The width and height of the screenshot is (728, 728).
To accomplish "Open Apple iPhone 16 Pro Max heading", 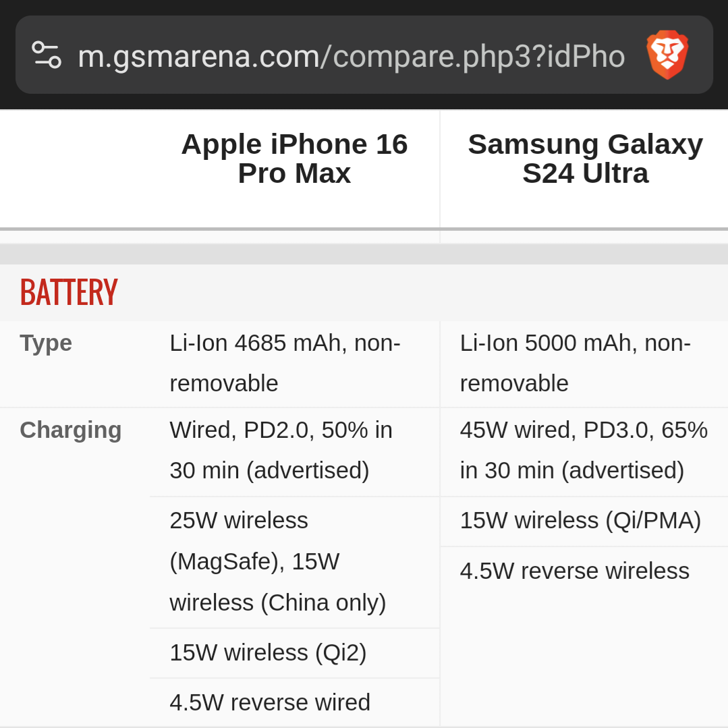I will tap(294, 159).
